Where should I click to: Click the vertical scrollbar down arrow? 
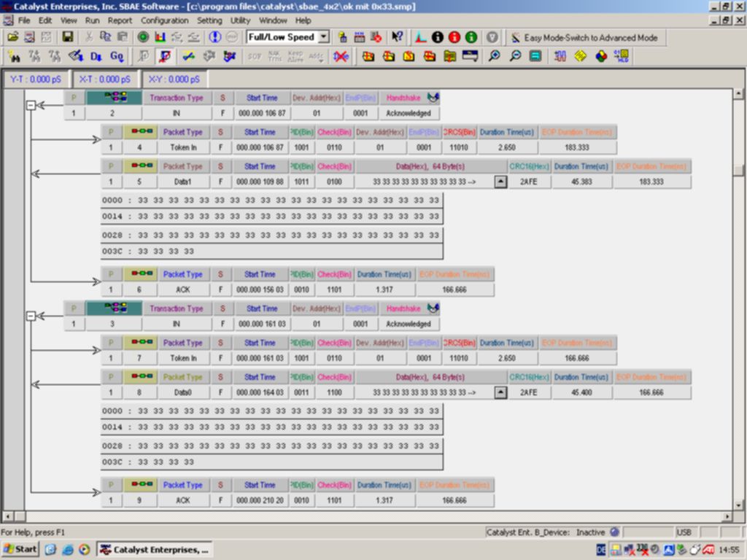(738, 505)
